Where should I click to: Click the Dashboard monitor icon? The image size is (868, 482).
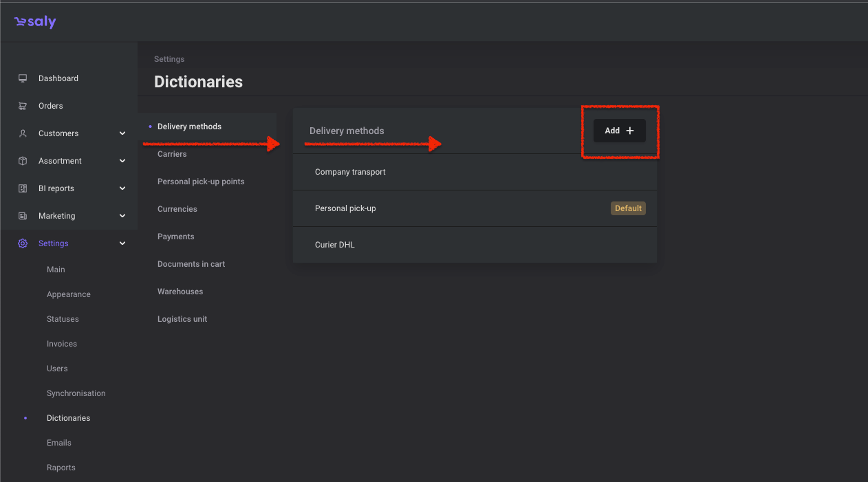[23, 78]
